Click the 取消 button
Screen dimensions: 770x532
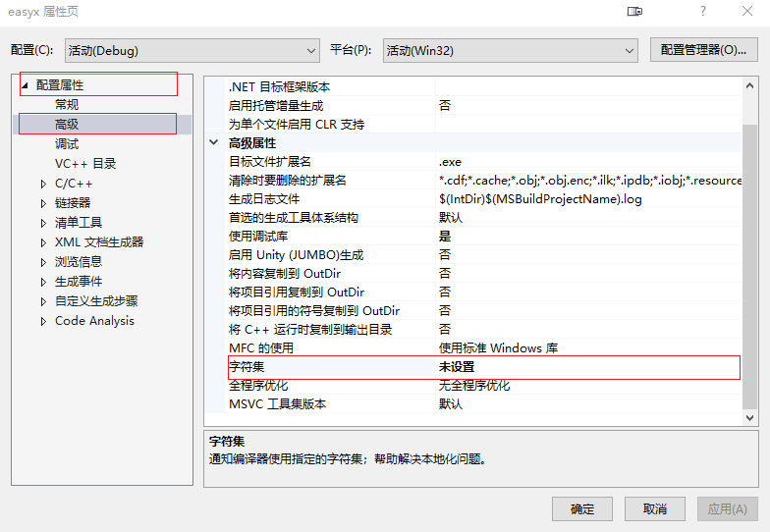tap(654, 508)
